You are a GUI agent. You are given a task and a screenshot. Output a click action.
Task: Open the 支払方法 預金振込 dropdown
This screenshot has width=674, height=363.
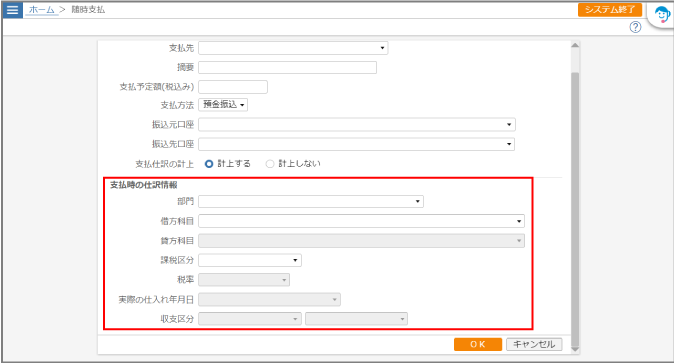tap(223, 105)
